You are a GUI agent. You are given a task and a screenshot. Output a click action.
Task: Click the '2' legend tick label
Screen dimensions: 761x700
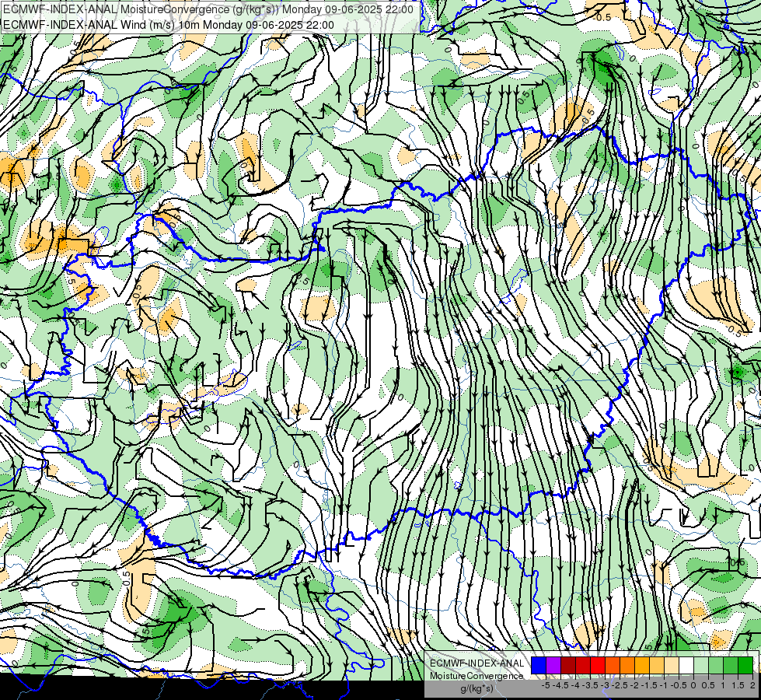(752, 685)
